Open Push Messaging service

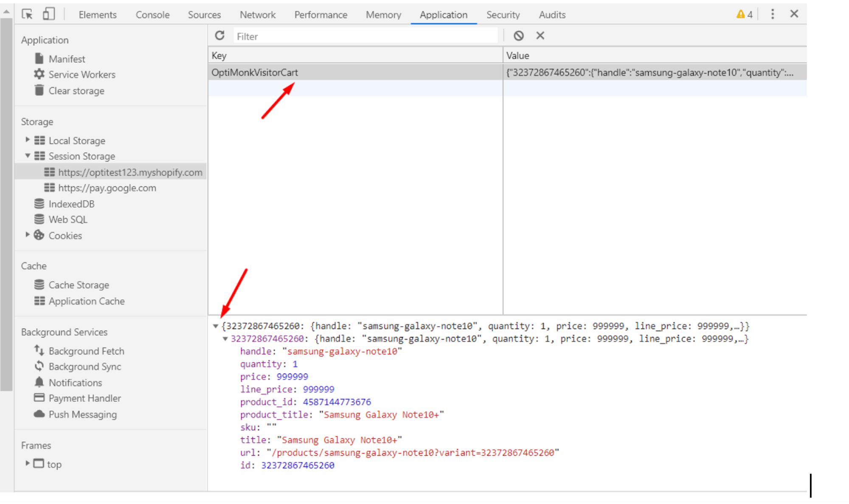pos(82,414)
